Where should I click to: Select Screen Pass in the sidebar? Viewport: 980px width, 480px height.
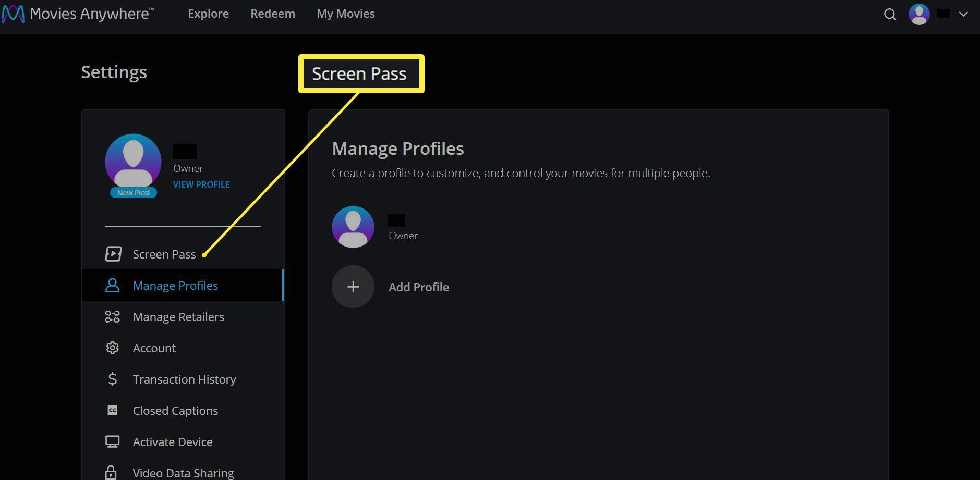tap(164, 254)
